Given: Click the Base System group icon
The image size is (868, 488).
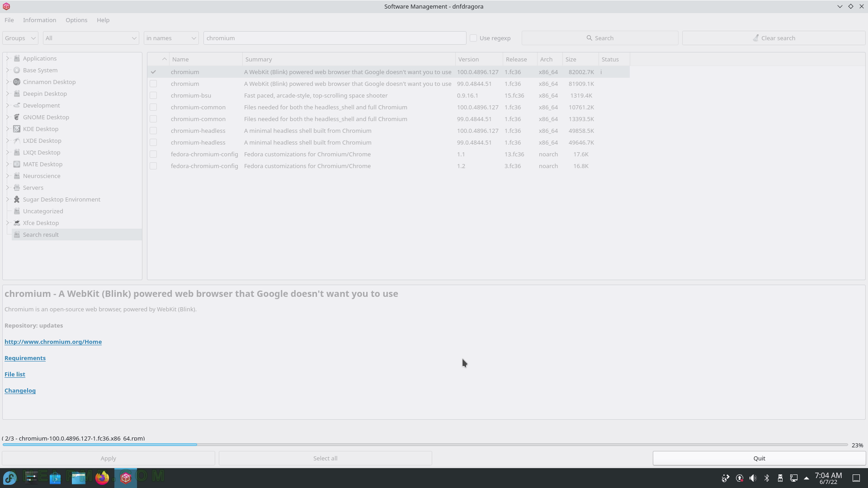Looking at the screenshot, I should 17,70.
